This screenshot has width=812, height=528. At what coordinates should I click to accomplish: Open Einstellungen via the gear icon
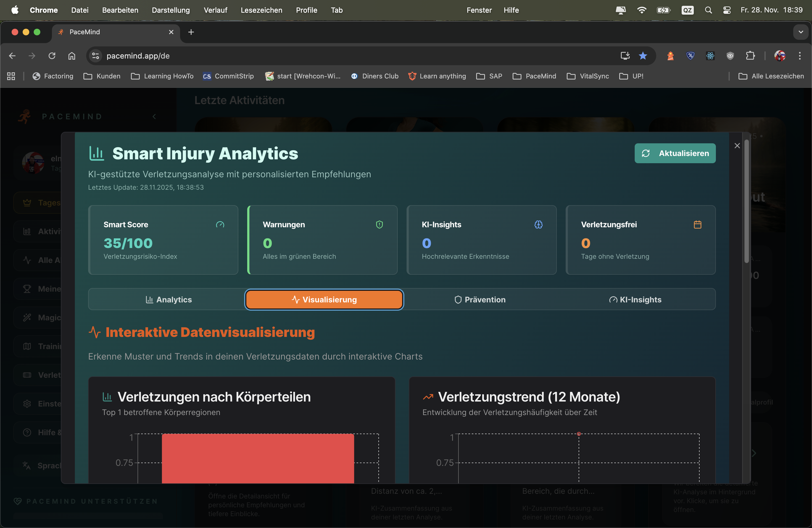tap(27, 403)
